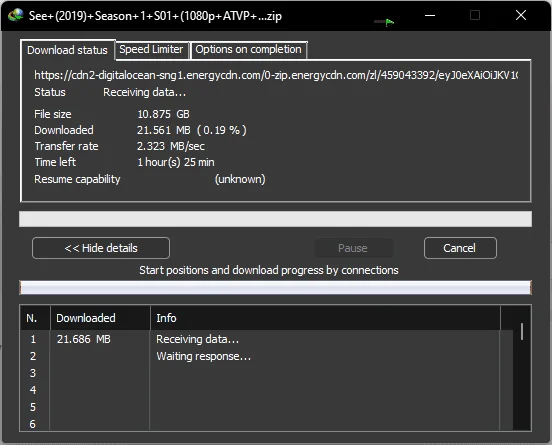552x445 pixels.
Task: Click the Downloaded column header
Action: click(100, 318)
